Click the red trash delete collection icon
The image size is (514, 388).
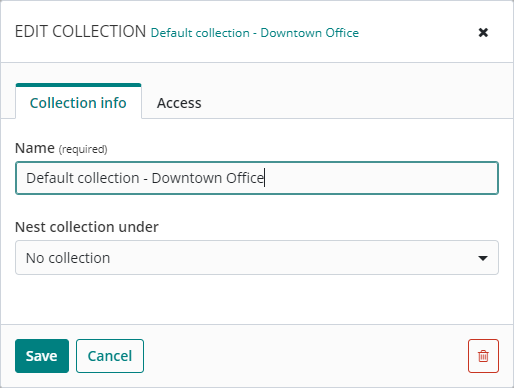[483, 356]
